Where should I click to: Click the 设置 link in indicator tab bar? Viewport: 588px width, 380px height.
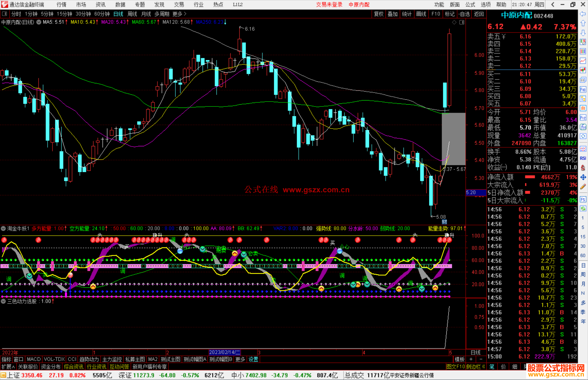click(x=253, y=359)
